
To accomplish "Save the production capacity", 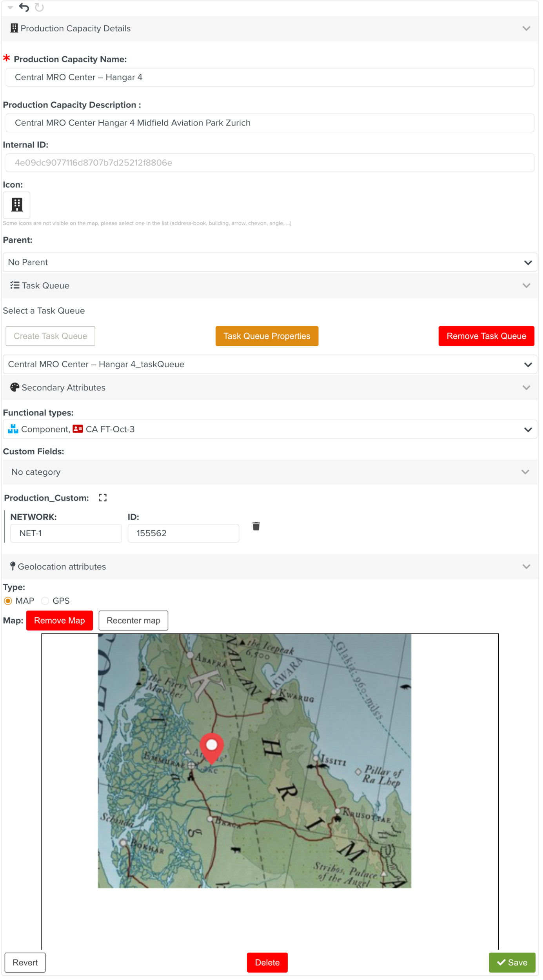I will click(512, 963).
